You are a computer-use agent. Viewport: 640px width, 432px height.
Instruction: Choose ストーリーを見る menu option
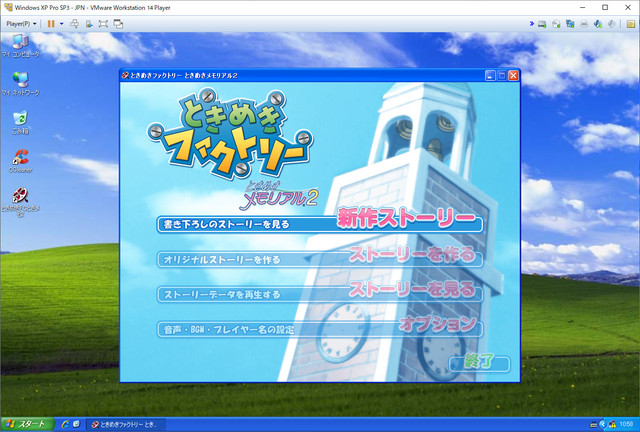click(320, 292)
